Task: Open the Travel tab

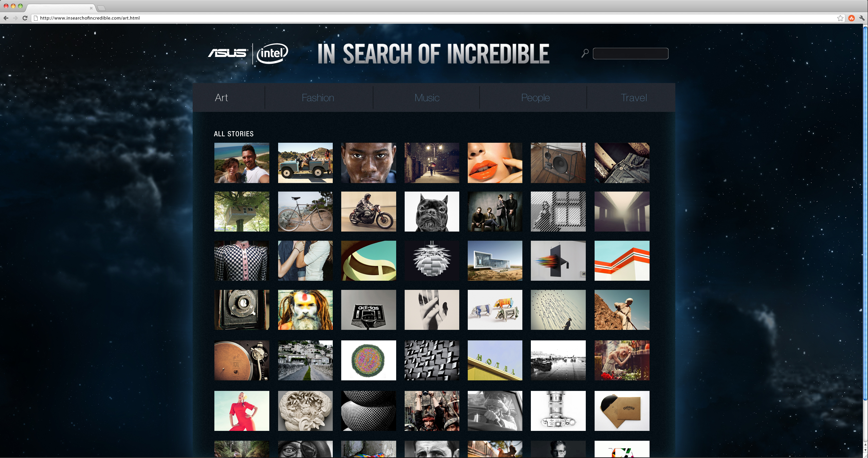Action: tap(634, 98)
